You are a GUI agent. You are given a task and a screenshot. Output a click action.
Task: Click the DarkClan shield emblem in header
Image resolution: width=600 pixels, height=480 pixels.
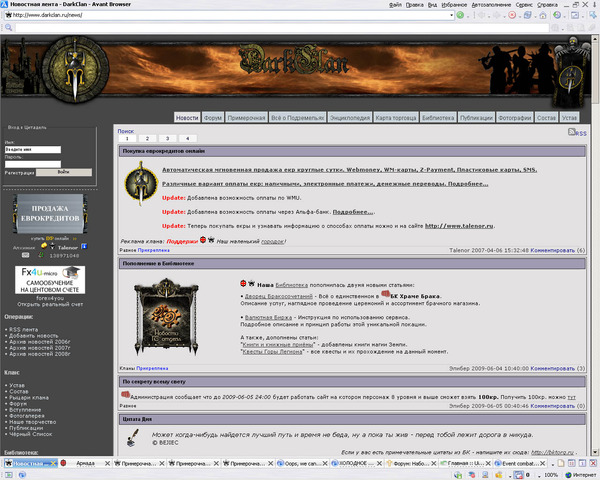pyautogui.click(x=75, y=70)
